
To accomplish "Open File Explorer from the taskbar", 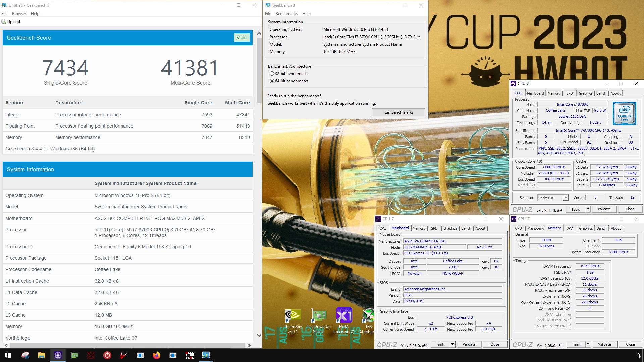I will tap(42, 355).
